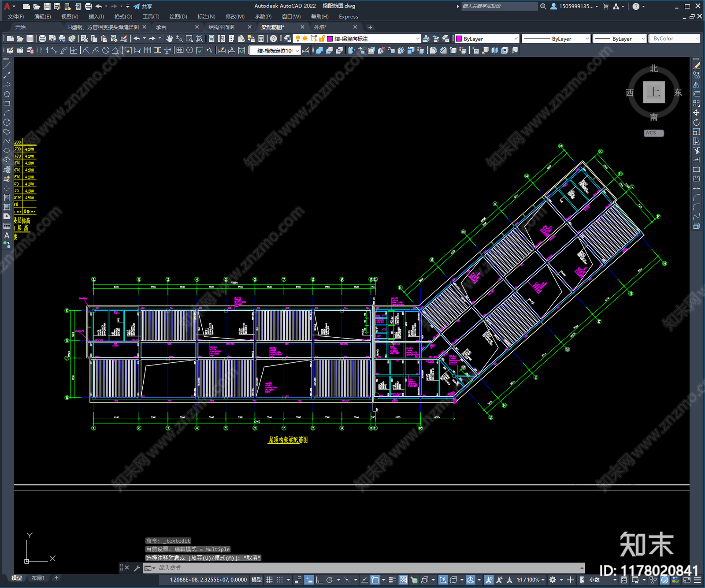This screenshot has height=588, width=705.
Task: Toggle the grid display in status bar
Action: 269,580
